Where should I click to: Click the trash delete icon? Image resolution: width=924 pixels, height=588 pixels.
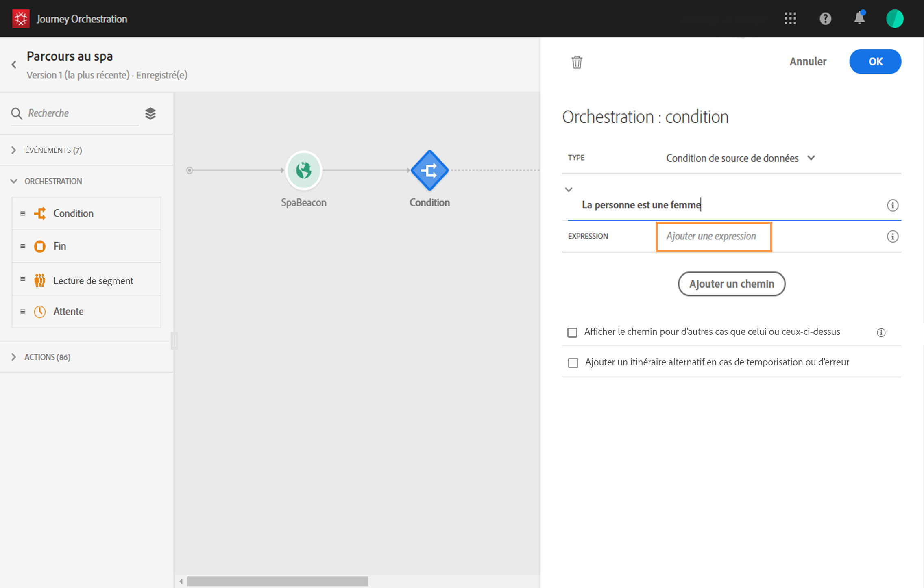(x=577, y=62)
